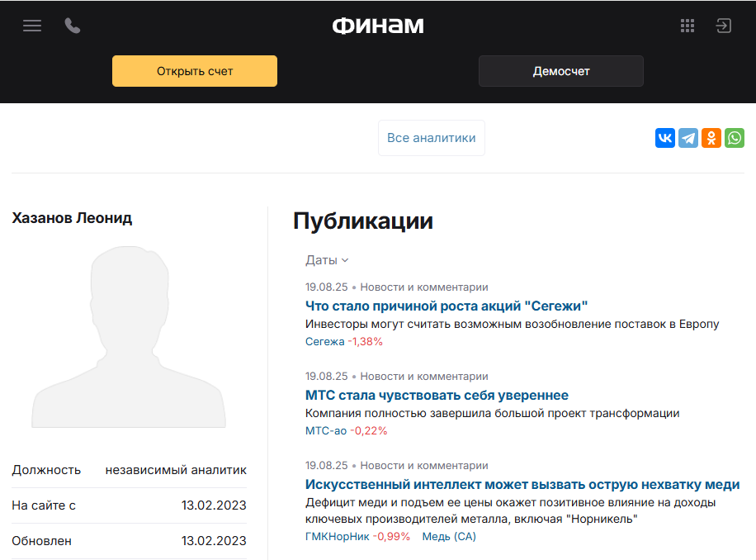Open article about Сегежи stock growth
This screenshot has width=756, height=560.
(447, 306)
